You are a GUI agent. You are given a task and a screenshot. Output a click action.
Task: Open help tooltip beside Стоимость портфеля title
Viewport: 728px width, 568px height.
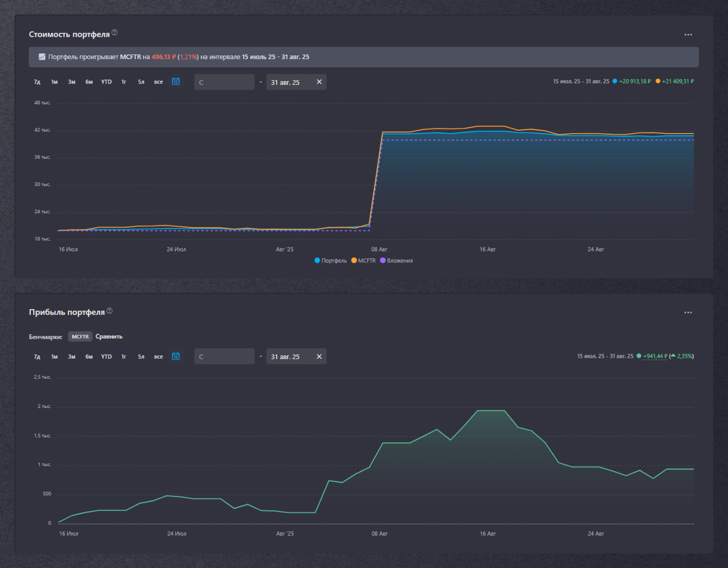click(x=115, y=33)
